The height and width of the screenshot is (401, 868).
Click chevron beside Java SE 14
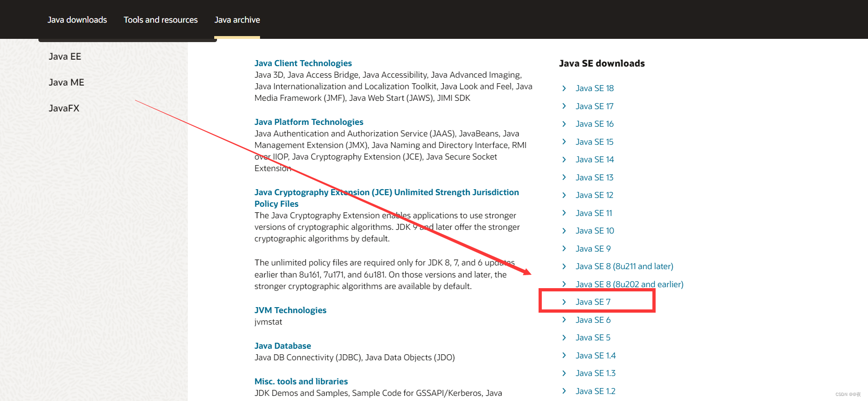click(564, 160)
